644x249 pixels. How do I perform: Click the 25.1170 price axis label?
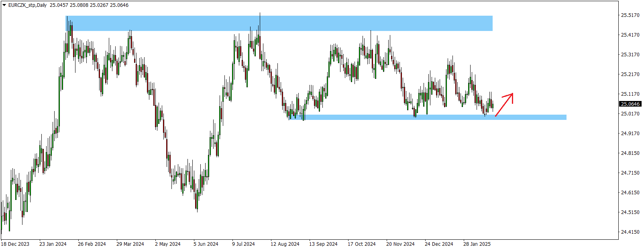tap(630, 94)
